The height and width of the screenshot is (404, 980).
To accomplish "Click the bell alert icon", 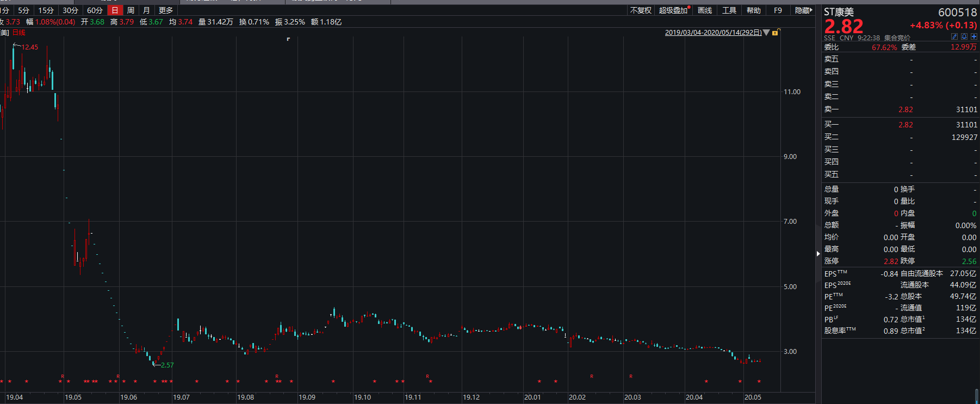I will (964, 36).
